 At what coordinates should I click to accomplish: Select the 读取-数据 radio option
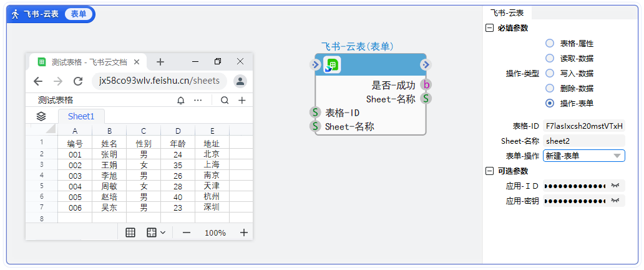coord(550,58)
